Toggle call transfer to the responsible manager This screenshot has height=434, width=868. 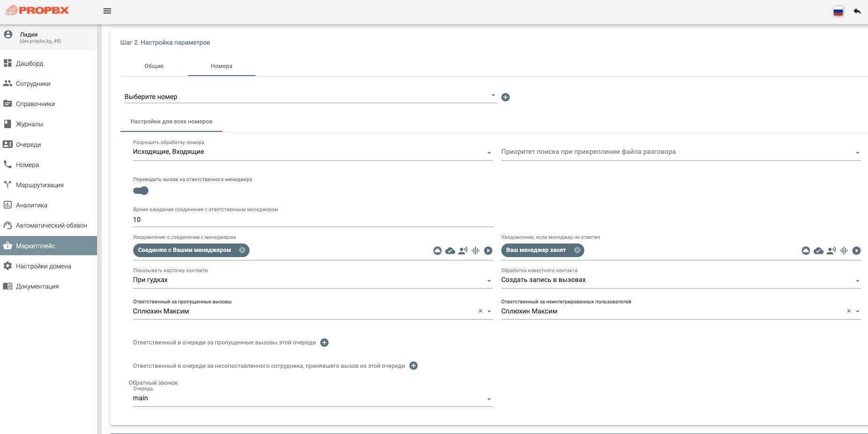[x=141, y=190]
